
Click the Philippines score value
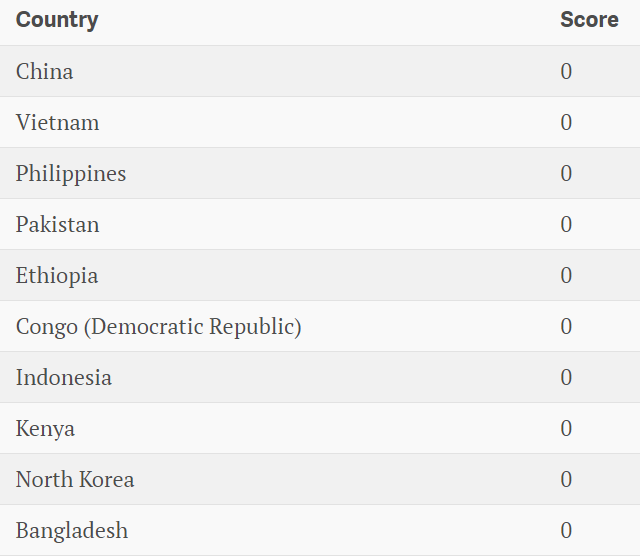point(566,173)
